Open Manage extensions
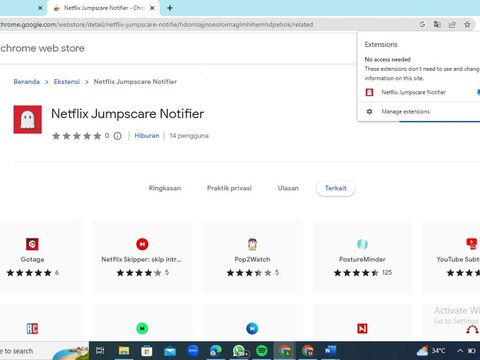The width and height of the screenshot is (480, 360). pos(405,112)
